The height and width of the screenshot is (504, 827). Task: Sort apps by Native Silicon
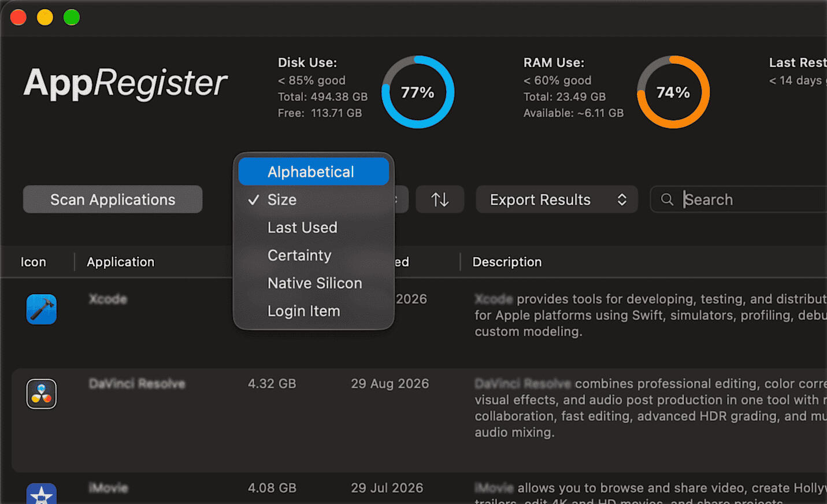click(x=314, y=283)
